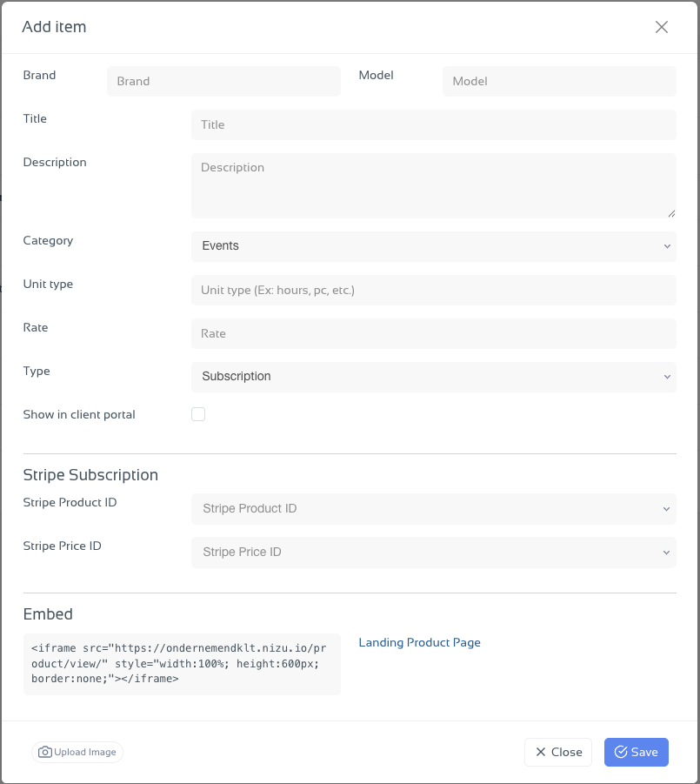Image resolution: width=700 pixels, height=784 pixels.
Task: Expand the Type dropdown showing Subscription
Action: [x=433, y=377]
